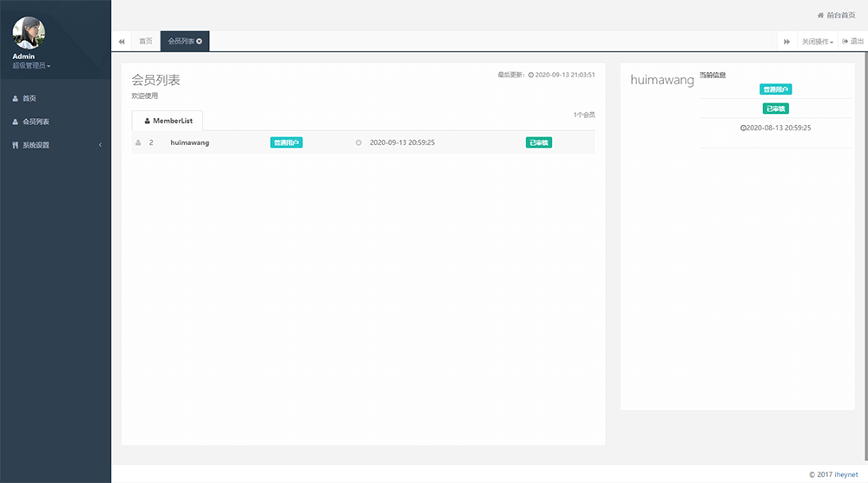Image resolution: width=868 pixels, height=483 pixels.
Task: Click the home icon beside 前台首页
Action: click(820, 16)
